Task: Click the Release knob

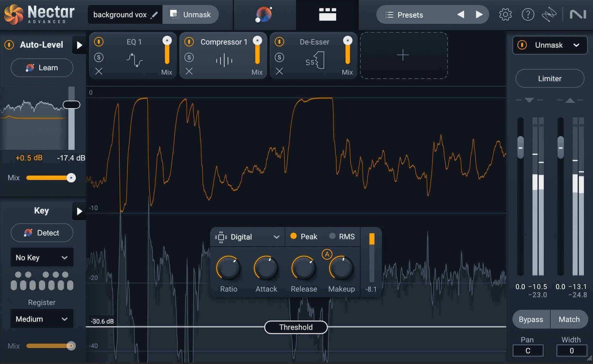Action: click(304, 268)
